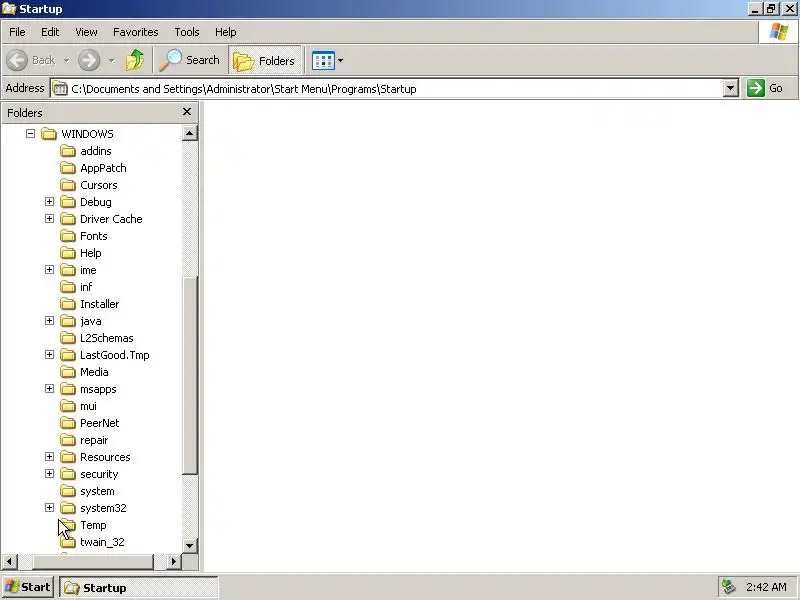
Task: Open the File menu
Action: (x=17, y=32)
